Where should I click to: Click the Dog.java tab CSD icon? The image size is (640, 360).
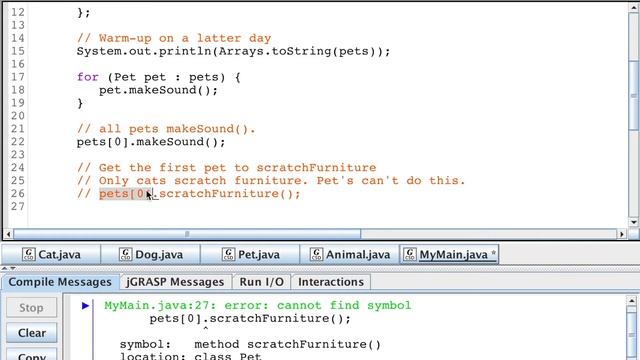[125, 254]
